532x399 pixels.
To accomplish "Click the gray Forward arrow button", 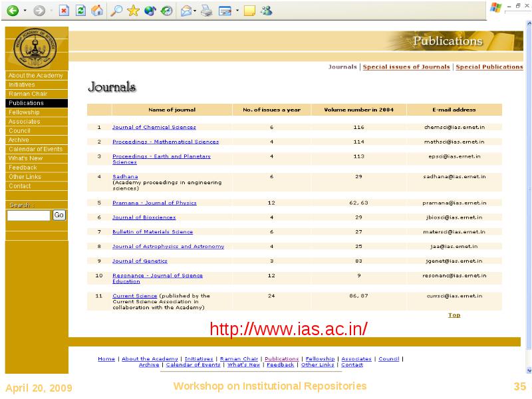I will point(39,11).
